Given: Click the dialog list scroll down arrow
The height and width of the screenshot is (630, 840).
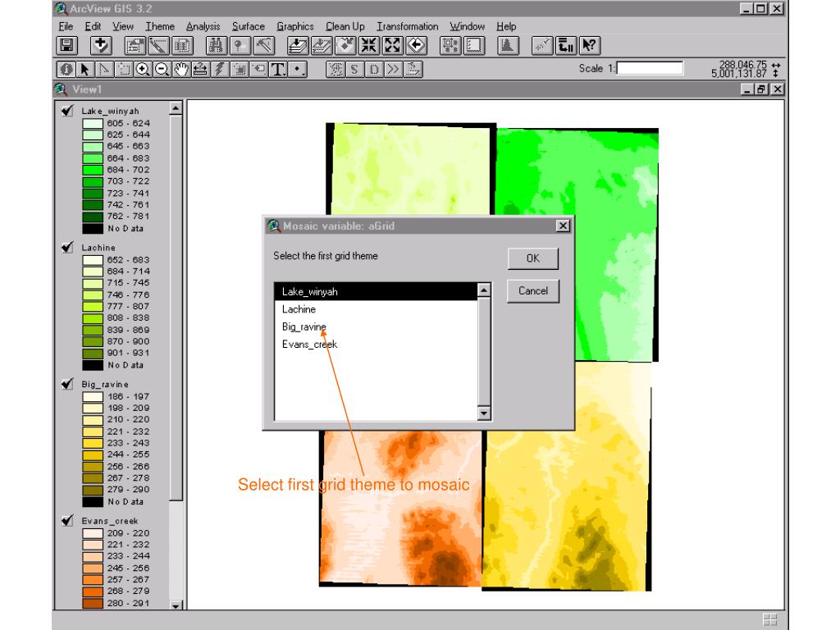Looking at the screenshot, I should [484, 413].
